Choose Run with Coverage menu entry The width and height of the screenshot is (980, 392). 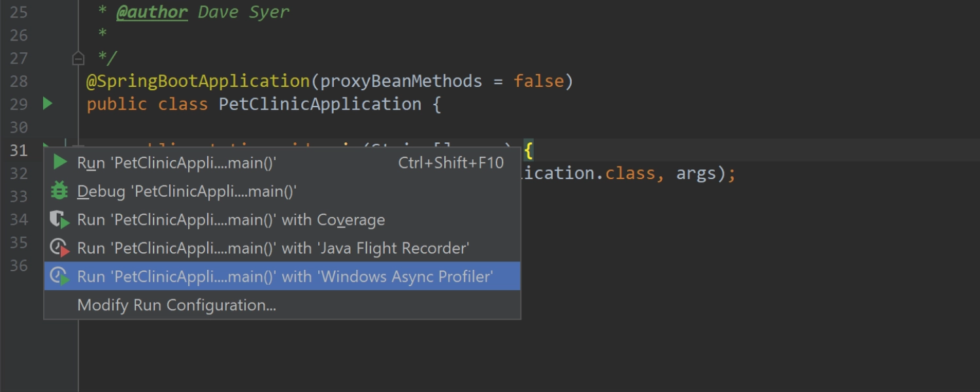click(x=282, y=220)
